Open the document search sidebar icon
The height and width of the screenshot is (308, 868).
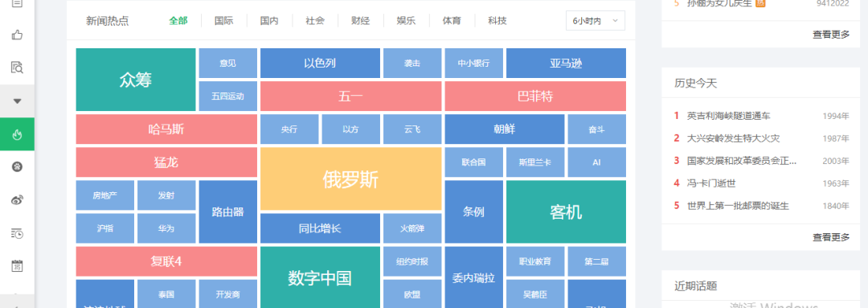pos(17,68)
